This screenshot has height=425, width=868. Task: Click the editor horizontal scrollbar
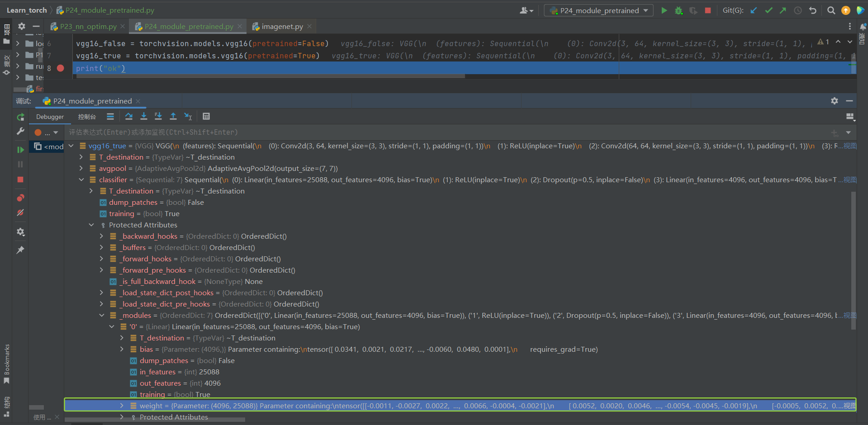click(271, 76)
